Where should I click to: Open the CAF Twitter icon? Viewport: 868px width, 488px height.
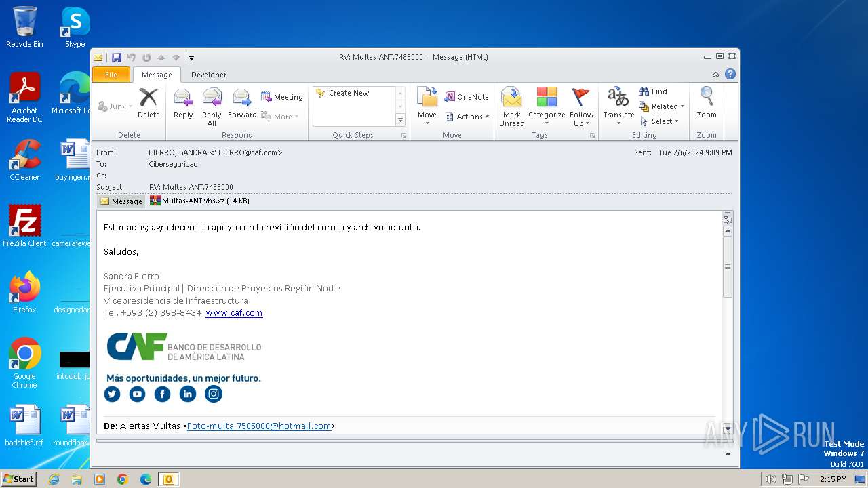point(112,394)
